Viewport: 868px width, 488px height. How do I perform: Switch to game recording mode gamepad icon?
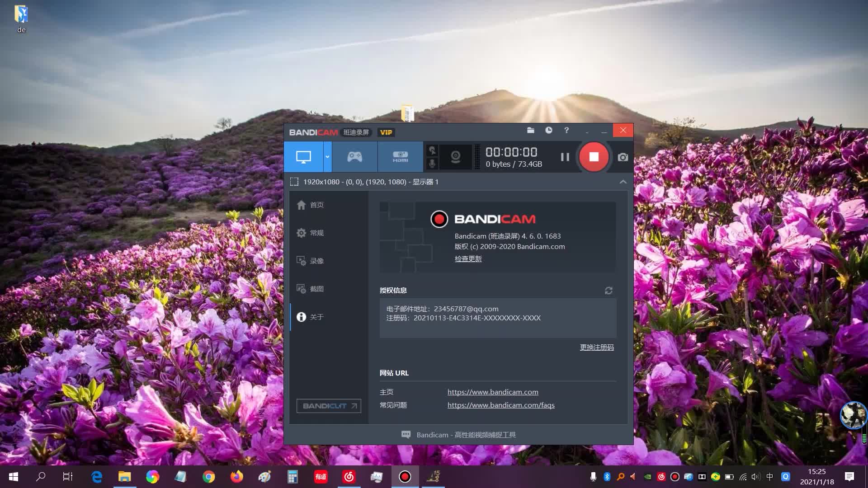coord(354,157)
